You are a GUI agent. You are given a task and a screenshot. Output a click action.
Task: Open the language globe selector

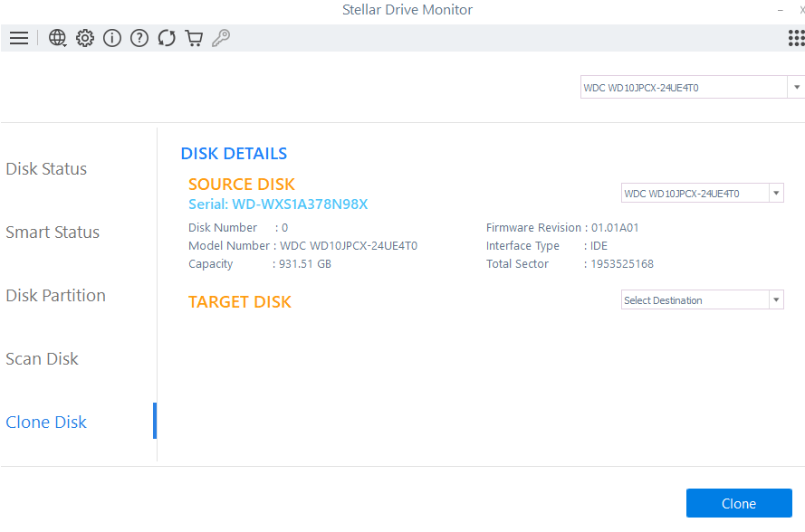click(x=58, y=38)
